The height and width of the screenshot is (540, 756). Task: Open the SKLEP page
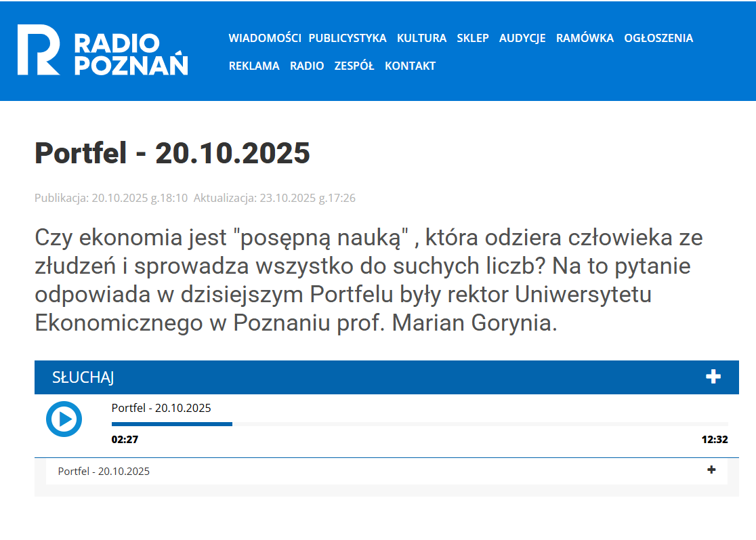click(472, 38)
